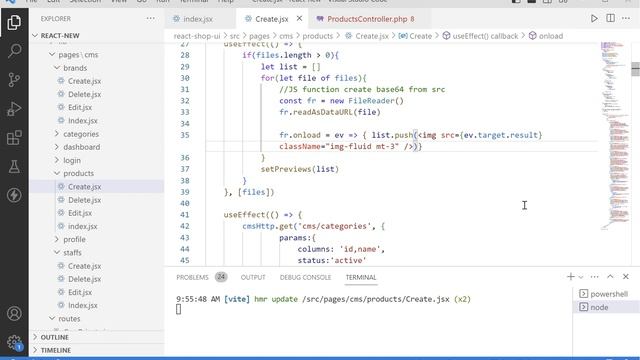Switch to the Create.jsx editor tab
Viewport: 640px width, 360px height.
(x=271, y=19)
